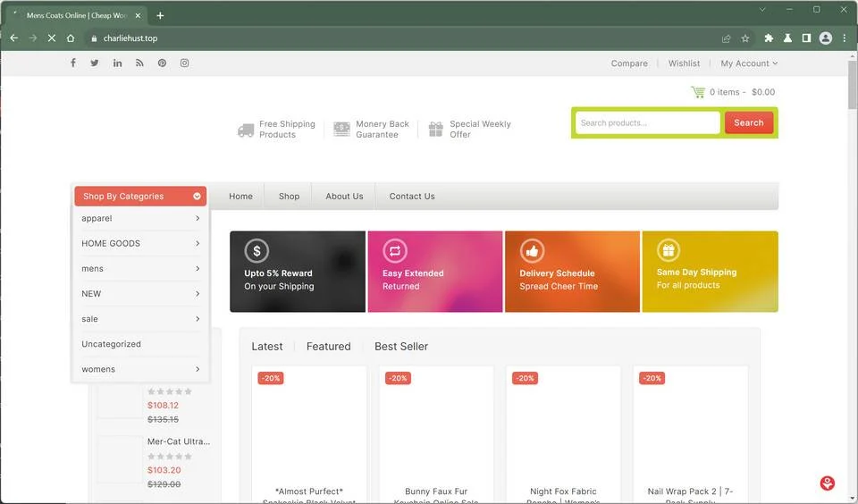The image size is (858, 504).
Task: Open the Nail Wrap Pack 2 product
Action: pyautogui.click(x=690, y=495)
